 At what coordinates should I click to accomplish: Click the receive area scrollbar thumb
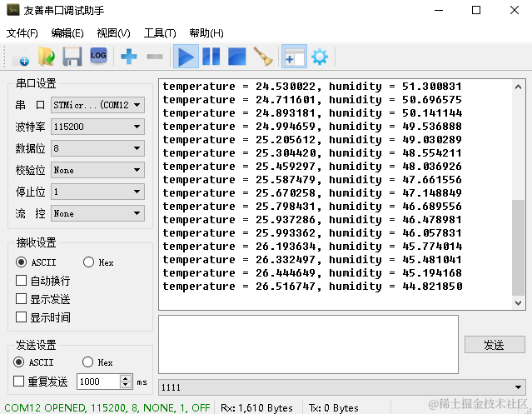pyautogui.click(x=518, y=247)
